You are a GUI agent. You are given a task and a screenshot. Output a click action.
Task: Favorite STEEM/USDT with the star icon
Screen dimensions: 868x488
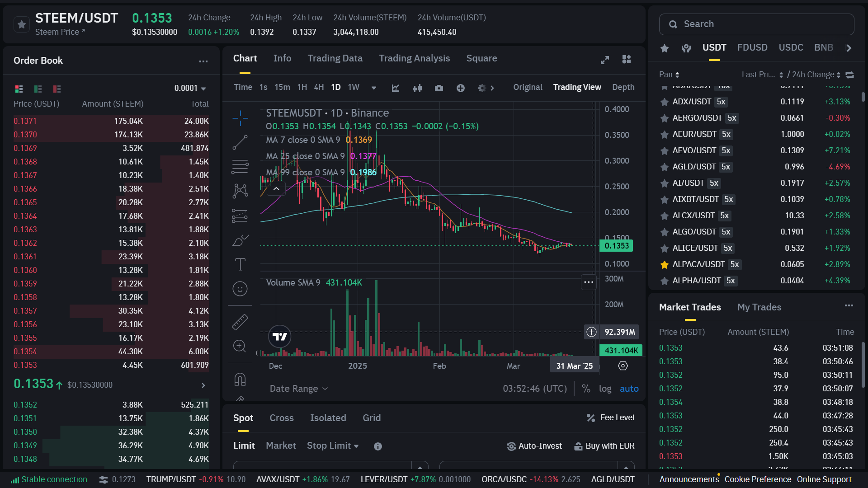point(22,24)
